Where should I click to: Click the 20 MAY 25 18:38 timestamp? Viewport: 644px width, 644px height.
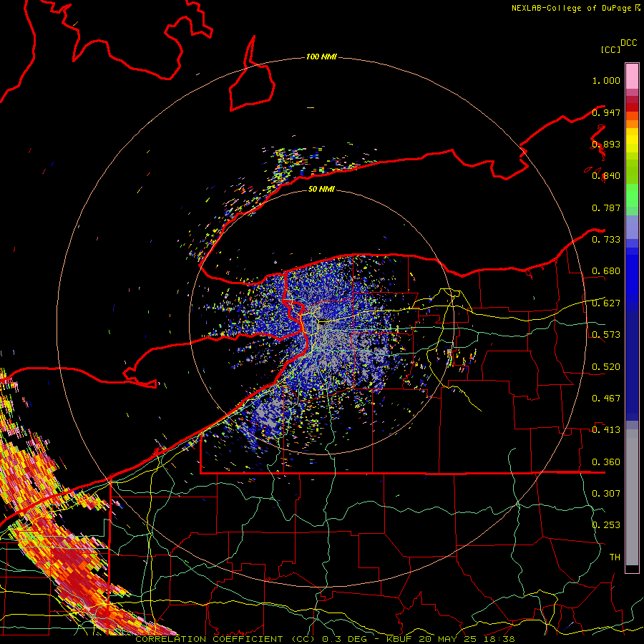click(467, 639)
